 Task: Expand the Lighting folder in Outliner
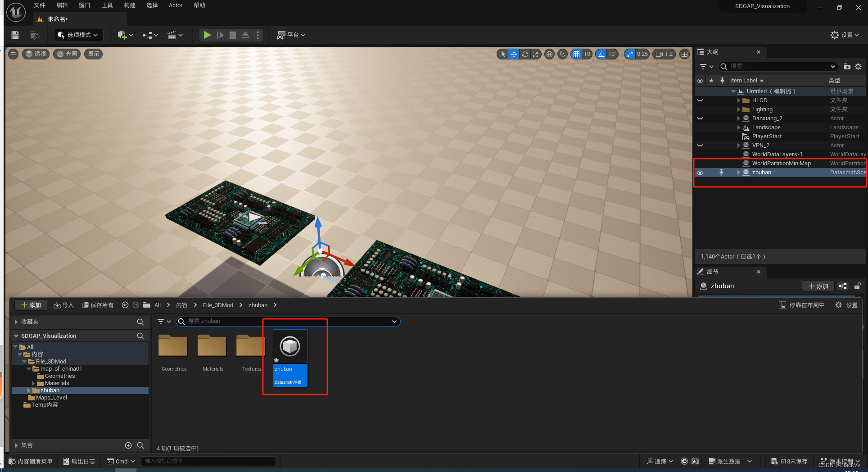click(x=739, y=109)
